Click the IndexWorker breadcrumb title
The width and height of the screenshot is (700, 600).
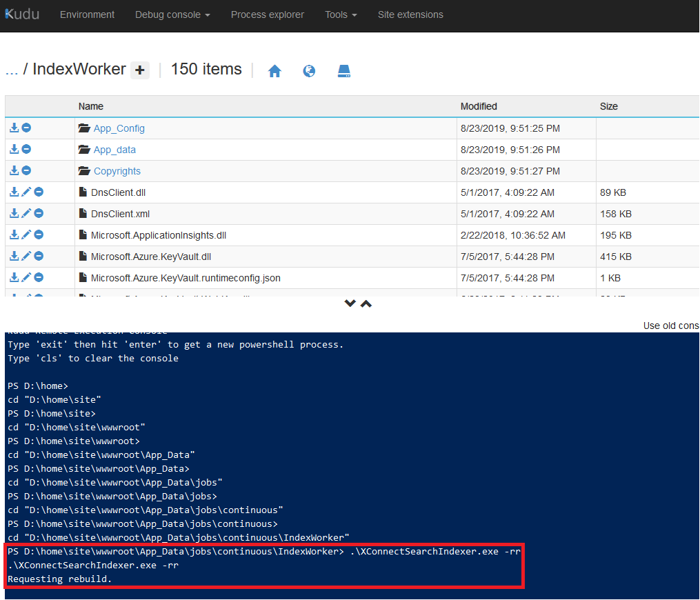(x=79, y=69)
